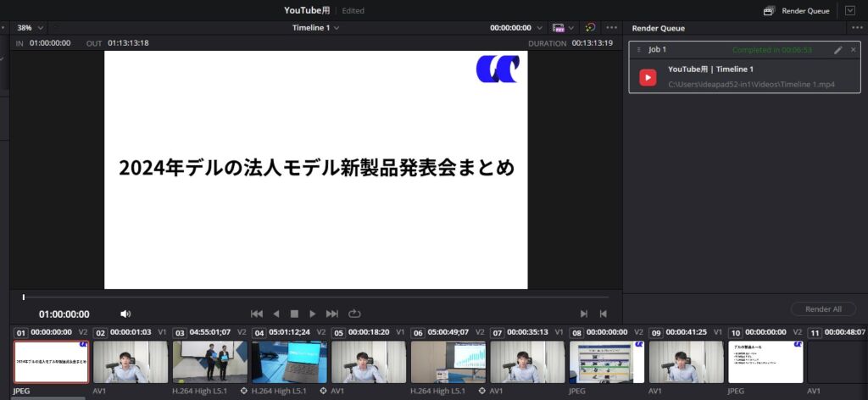
Task: Select clip 01 title slide thumbnail
Action: [x=51, y=362]
